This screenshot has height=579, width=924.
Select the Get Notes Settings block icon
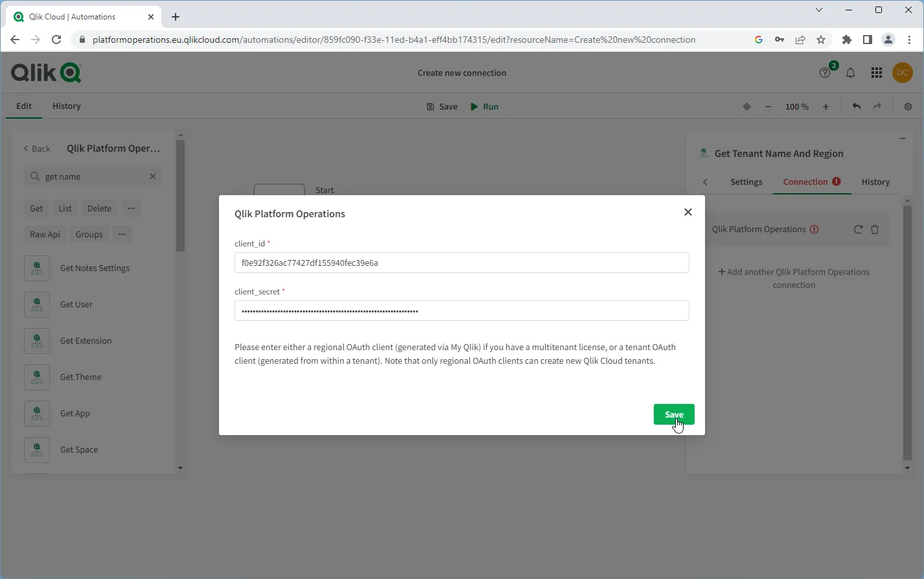pyautogui.click(x=37, y=268)
